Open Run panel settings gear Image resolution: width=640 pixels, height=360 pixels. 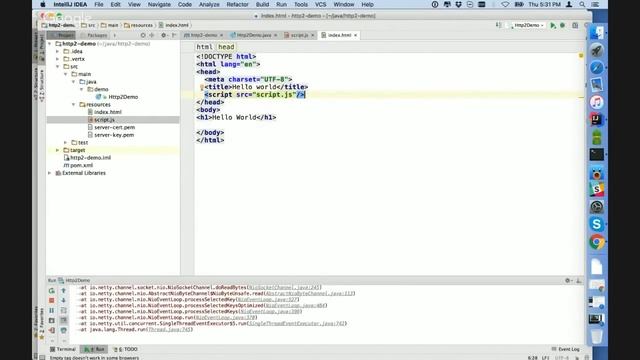click(568, 280)
